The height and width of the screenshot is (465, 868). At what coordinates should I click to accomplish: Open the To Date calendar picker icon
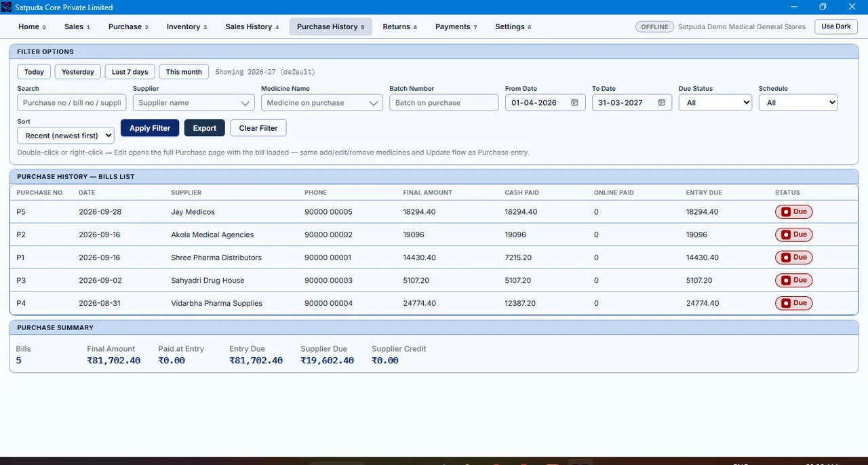pos(661,103)
